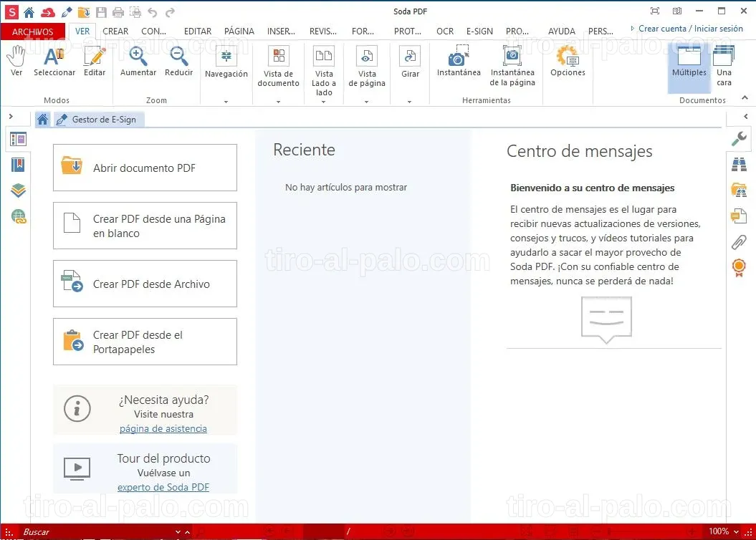The height and width of the screenshot is (540, 756).
Task: Switch to the PÁGINA ribbon tab
Action: (x=239, y=32)
